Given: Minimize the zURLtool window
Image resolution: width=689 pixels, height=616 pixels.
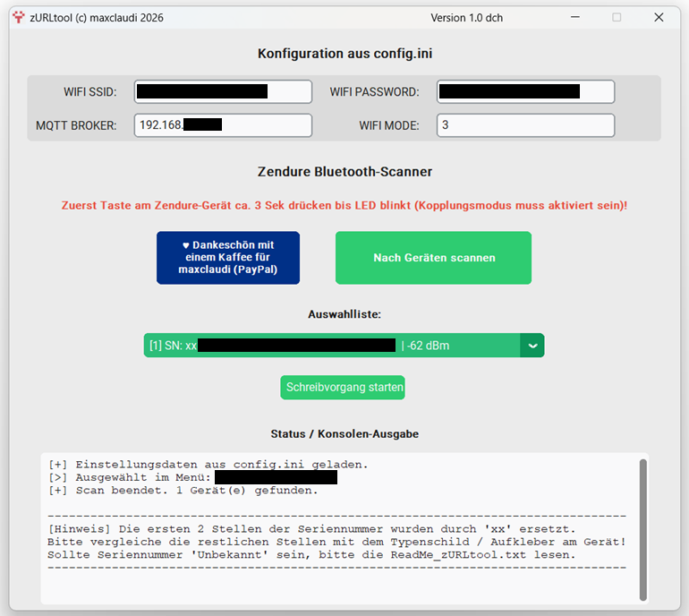Looking at the screenshot, I should (x=575, y=18).
